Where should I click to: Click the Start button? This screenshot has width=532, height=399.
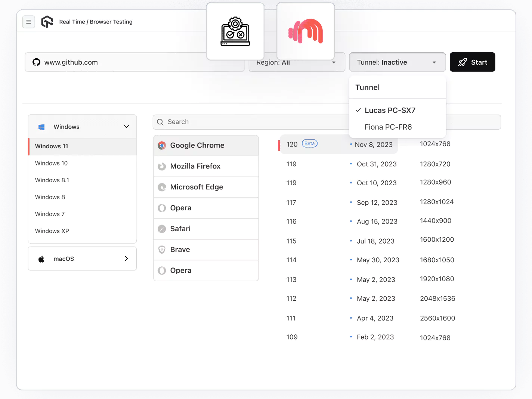(x=472, y=62)
